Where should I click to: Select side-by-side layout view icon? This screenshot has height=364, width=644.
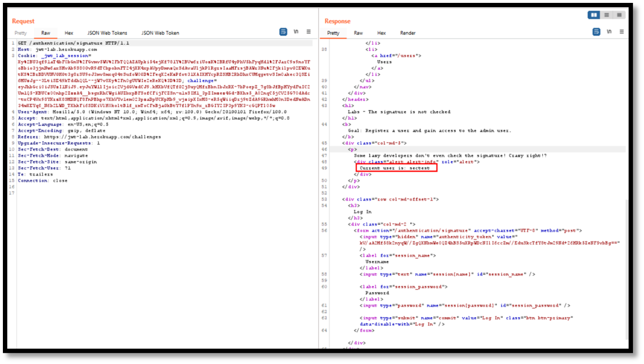point(594,15)
